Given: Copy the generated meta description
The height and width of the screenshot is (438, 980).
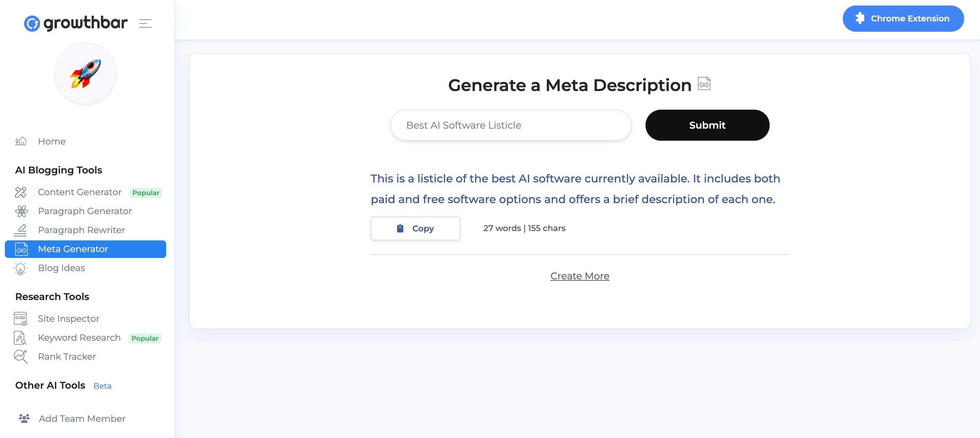Looking at the screenshot, I should click(x=416, y=228).
